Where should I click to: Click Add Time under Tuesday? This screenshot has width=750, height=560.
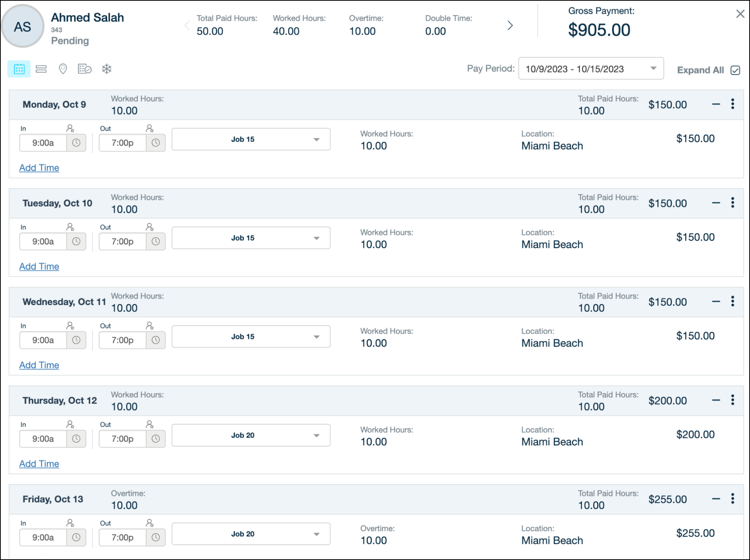click(39, 267)
